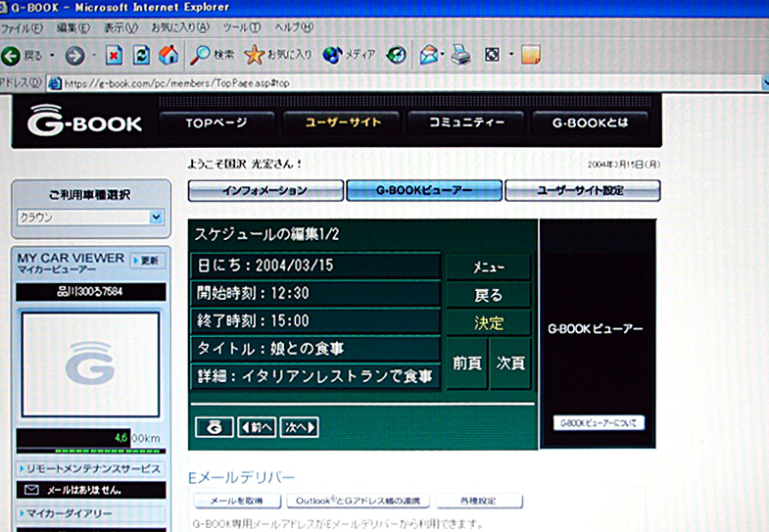769x532 pixels.
Task: Click the 次へ▶ button
Action: point(299,427)
